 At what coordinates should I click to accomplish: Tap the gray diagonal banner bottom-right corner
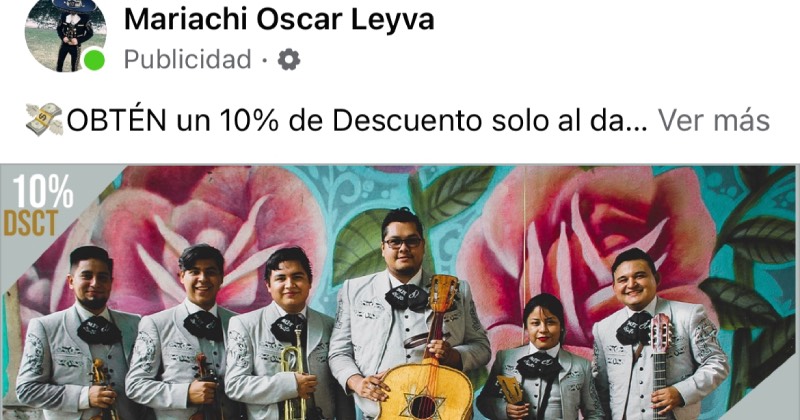765,393
